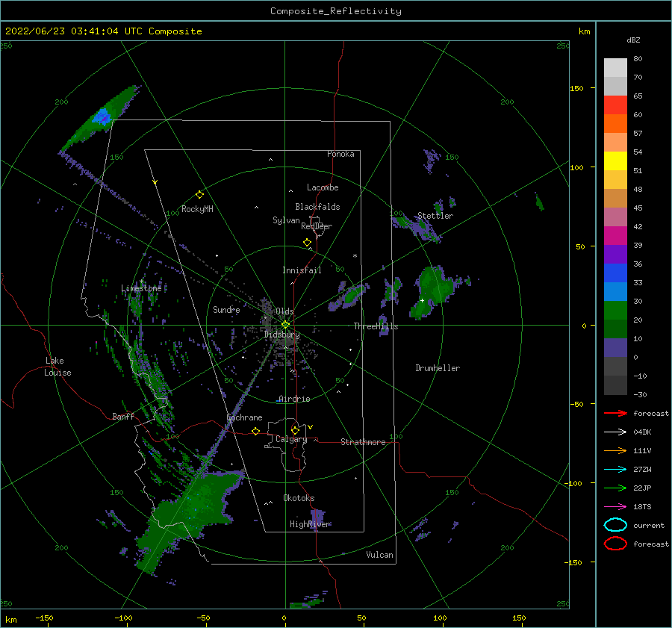Screen dimensions: 672x628
Task: Select the 'Sundre' map label
Action: coord(226,310)
